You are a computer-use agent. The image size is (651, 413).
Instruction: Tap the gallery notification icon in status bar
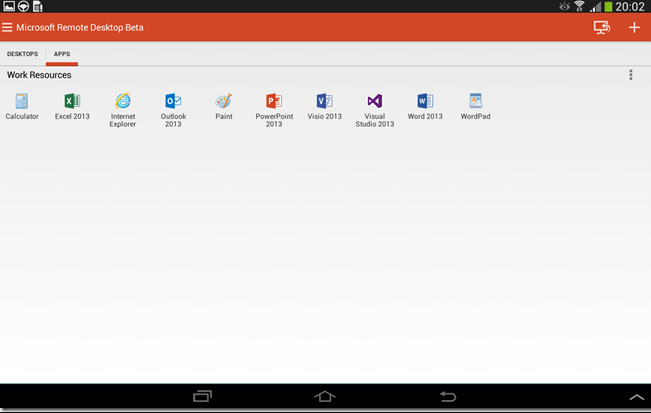(9, 6)
